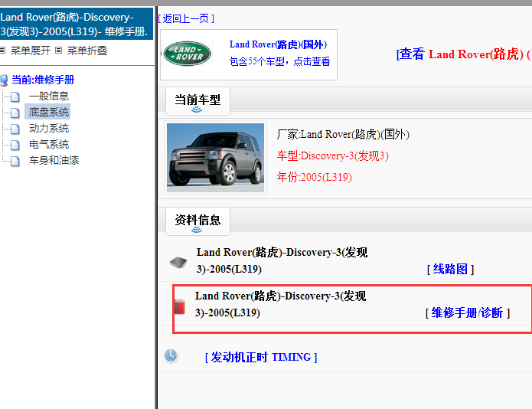The image size is (532, 409).
Task: Click the page icon beside 车身和油漆
Action: pyautogui.click(x=15, y=161)
